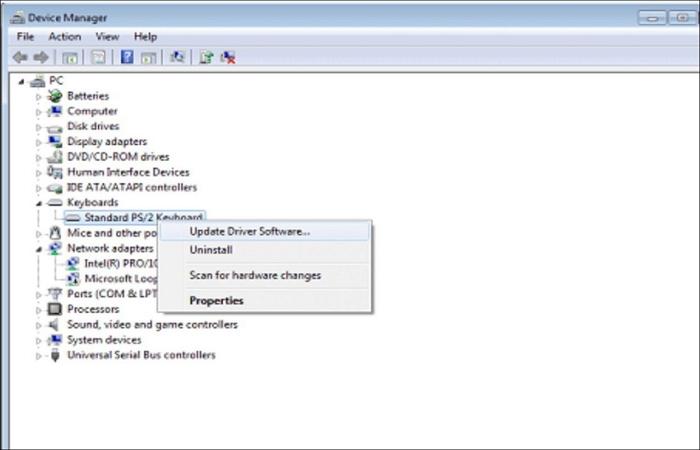Click the Device Manager title bar icon
Screen dimensions: 700x450
[x=18, y=18]
